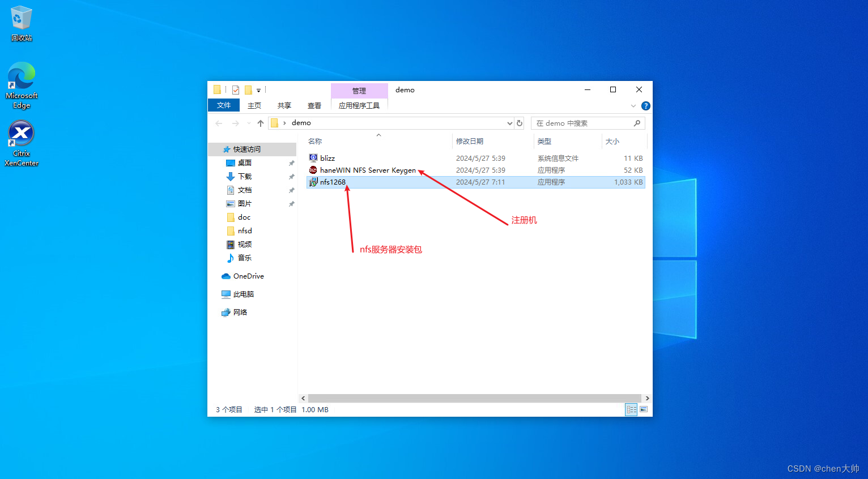The image size is (868, 479).
Task: Click the Quick Access star icon
Action: [227, 149]
